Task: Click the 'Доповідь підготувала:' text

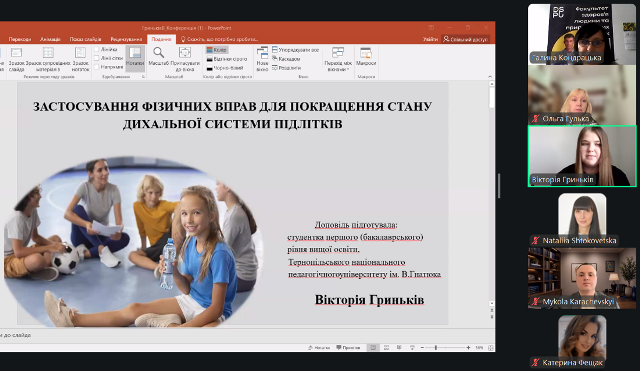Action: point(356,225)
